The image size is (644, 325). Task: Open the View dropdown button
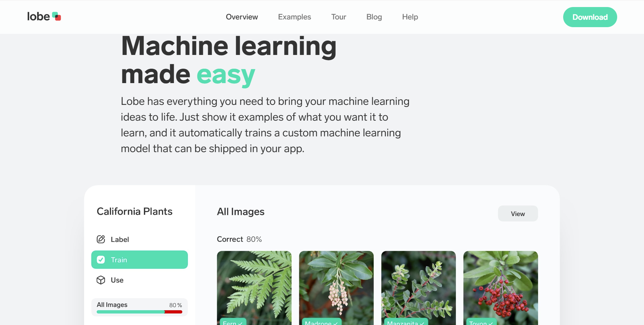tap(518, 213)
